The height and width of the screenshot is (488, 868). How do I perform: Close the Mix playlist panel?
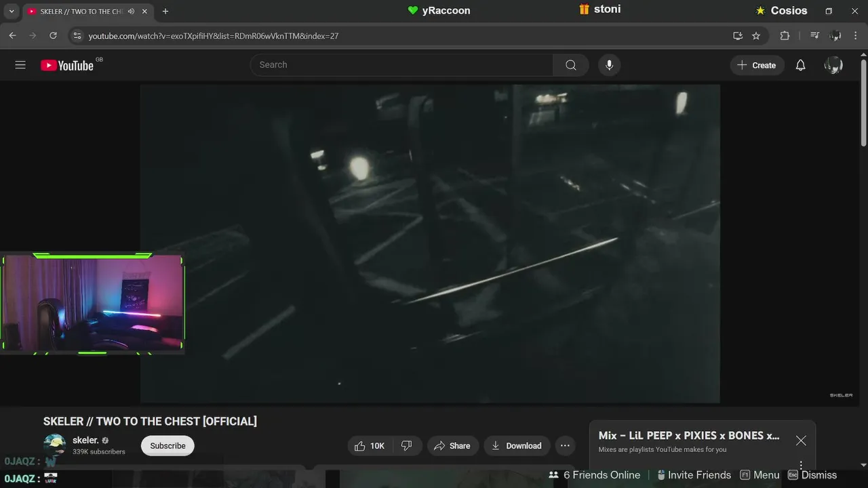(801, 441)
